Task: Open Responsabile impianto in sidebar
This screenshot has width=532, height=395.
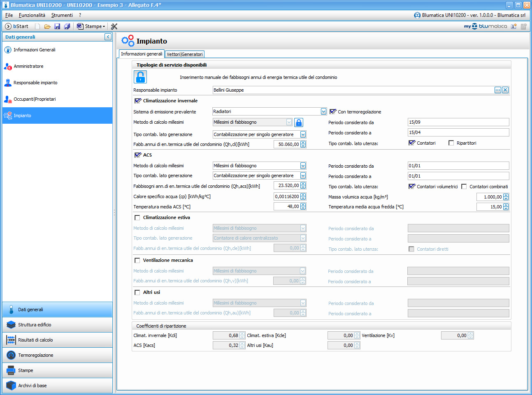Action: tap(57, 83)
